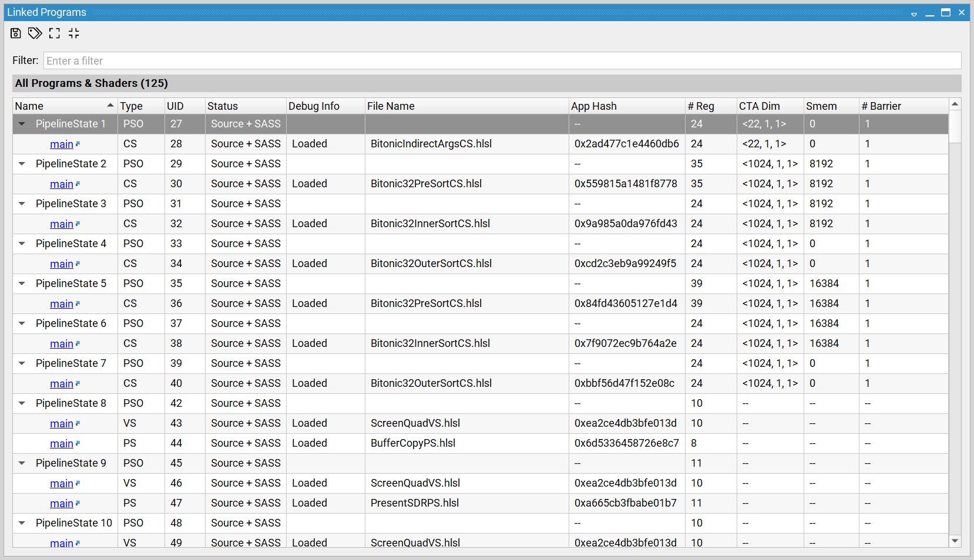Collapse the PipelineState 8 row
The image size is (974, 560).
pyautogui.click(x=22, y=403)
